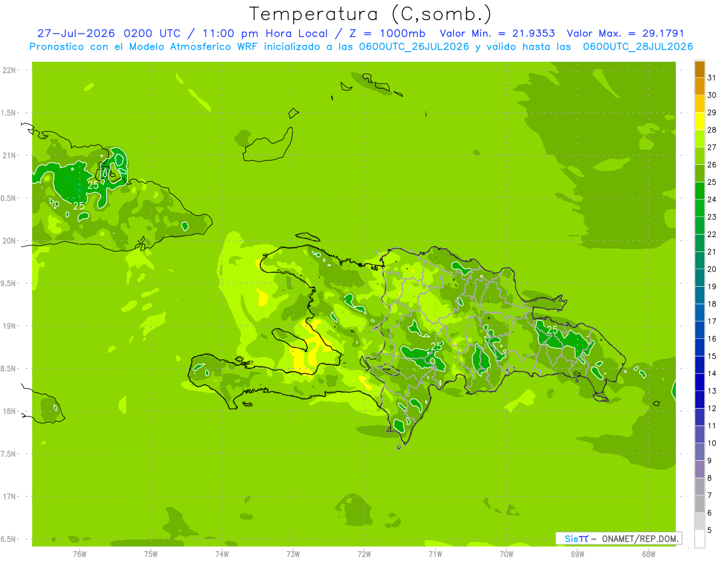Click the 'SisTT - ONAMET/REP.DOM.' label
Image resolution: width=728 pixels, height=562 pixels.
pos(618,538)
